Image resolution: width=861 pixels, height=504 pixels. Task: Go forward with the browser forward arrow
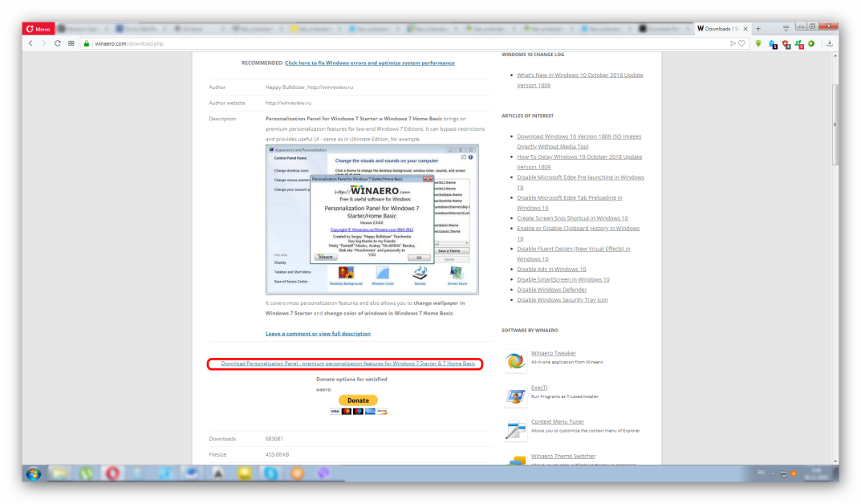coord(44,43)
